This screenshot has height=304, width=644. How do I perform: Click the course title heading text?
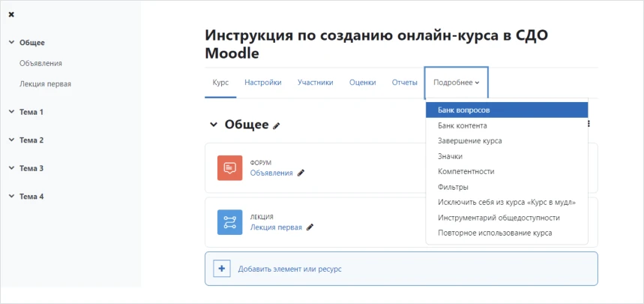(376, 44)
